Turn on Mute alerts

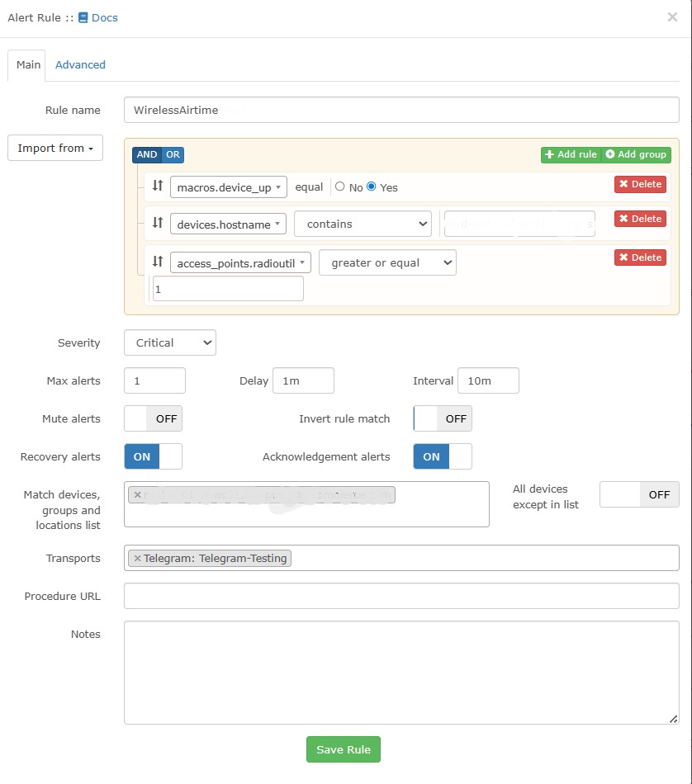tap(139, 418)
